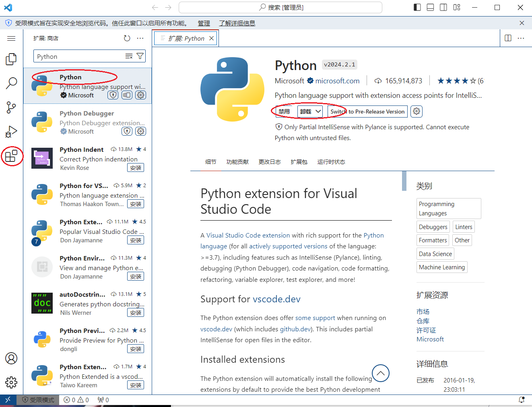Open the 了解详细信息 link
532x407 pixels.
[237, 23]
